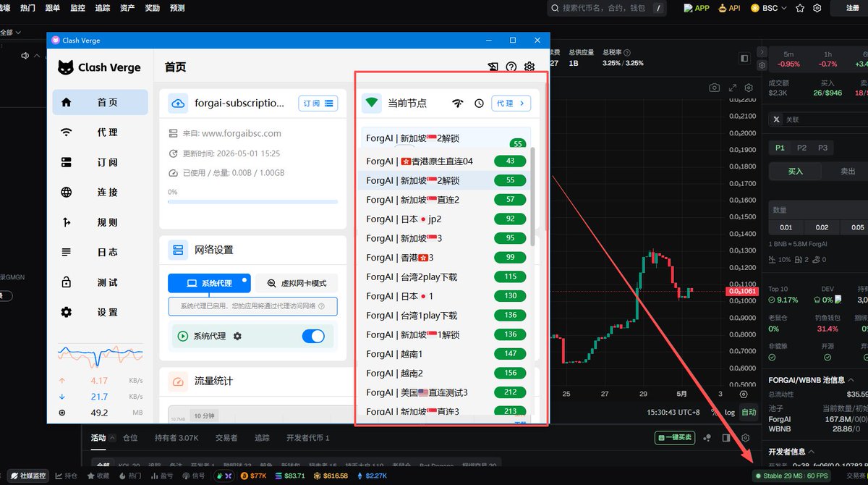The image size is (868, 485).
Task: Select 系统代理 mode button under 网络设置
Action: click(209, 284)
